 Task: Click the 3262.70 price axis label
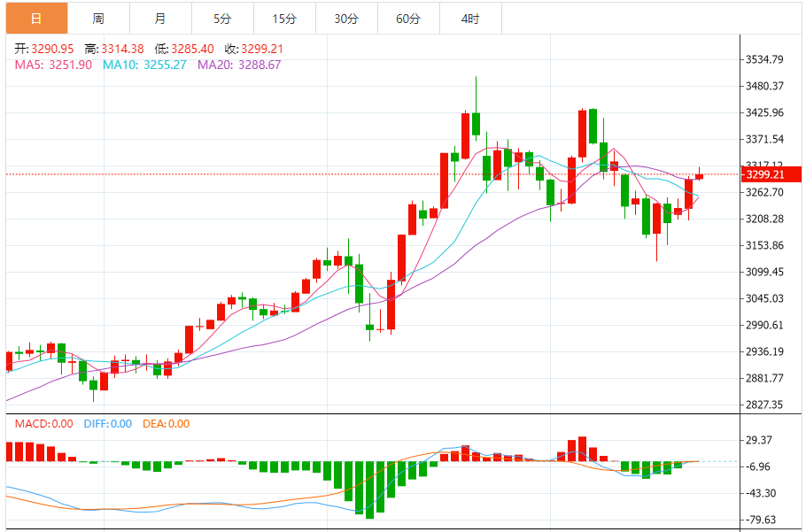(764, 192)
